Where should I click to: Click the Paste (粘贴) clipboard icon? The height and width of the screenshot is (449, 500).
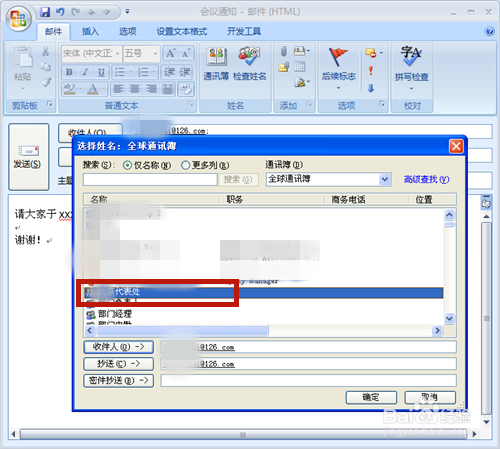point(23,57)
